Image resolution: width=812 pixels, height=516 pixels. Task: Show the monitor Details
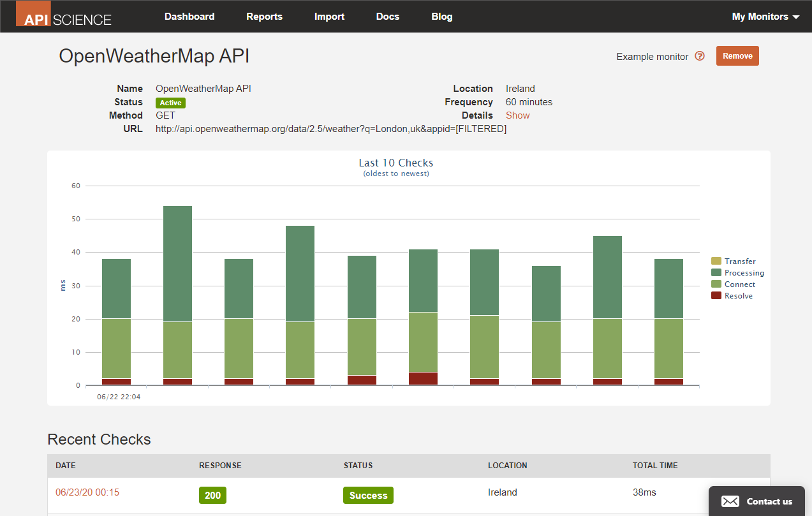pyautogui.click(x=517, y=115)
